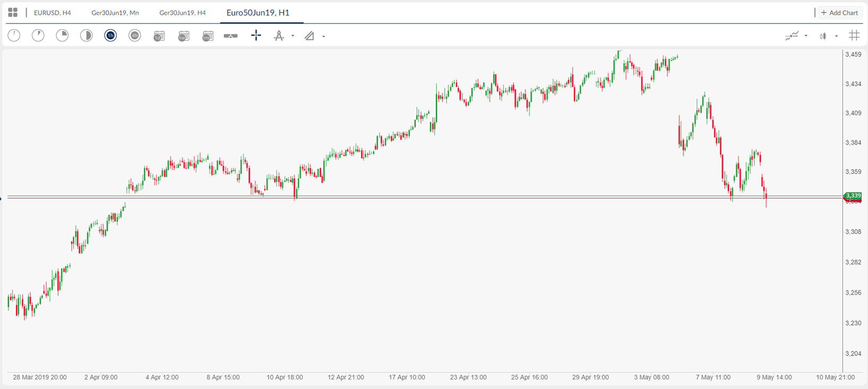Open the chart layout grid icon
This screenshot has width=868, height=389.
[x=13, y=12]
